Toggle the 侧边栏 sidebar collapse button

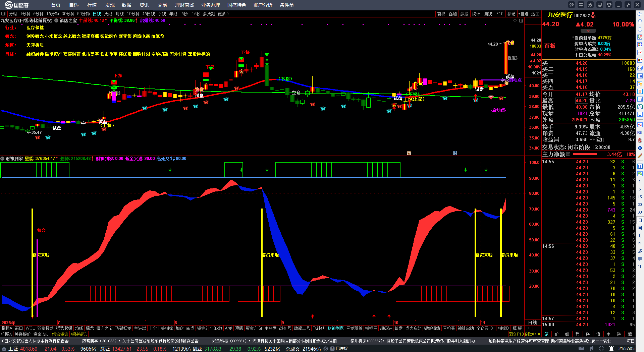click(533, 334)
